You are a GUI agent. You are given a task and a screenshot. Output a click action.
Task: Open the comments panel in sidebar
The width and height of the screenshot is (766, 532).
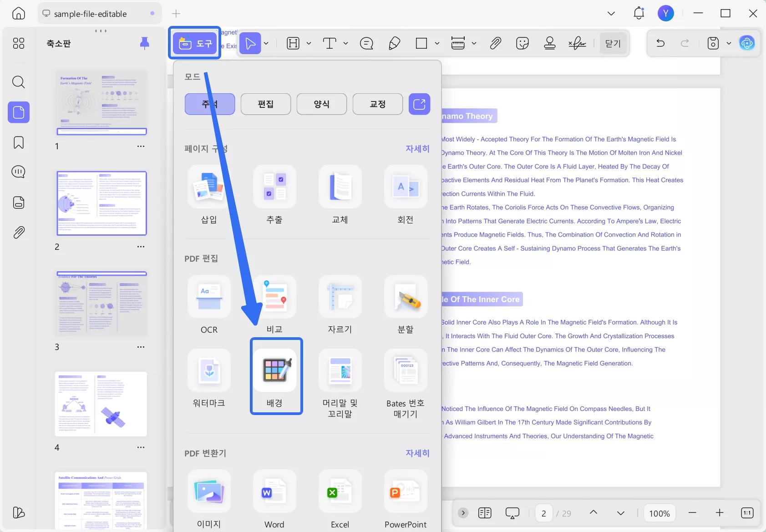point(19,172)
